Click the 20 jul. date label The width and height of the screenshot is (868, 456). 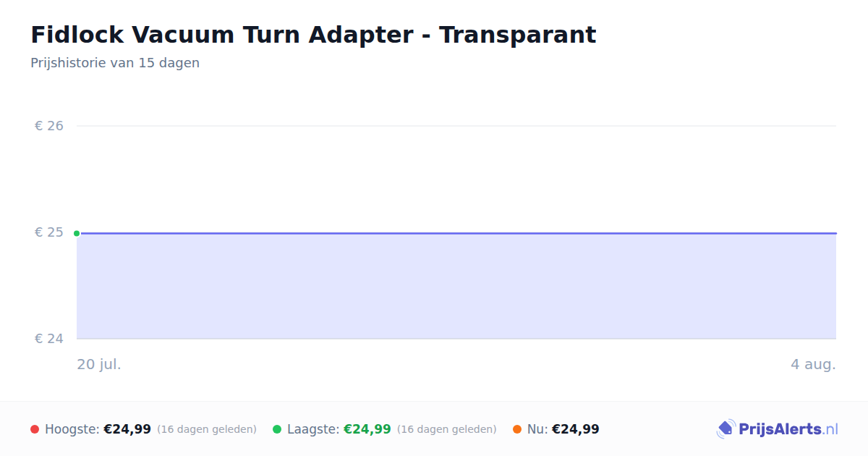[99, 364]
